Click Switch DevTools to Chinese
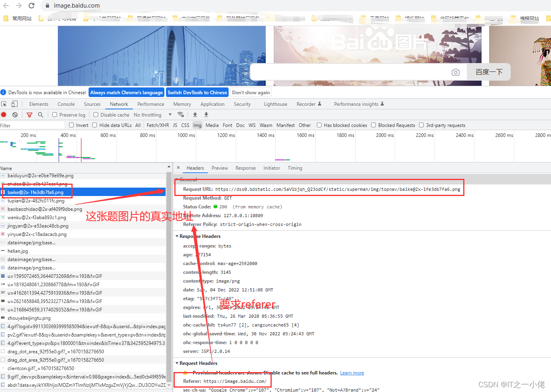The image size is (551, 392). pyautogui.click(x=197, y=92)
